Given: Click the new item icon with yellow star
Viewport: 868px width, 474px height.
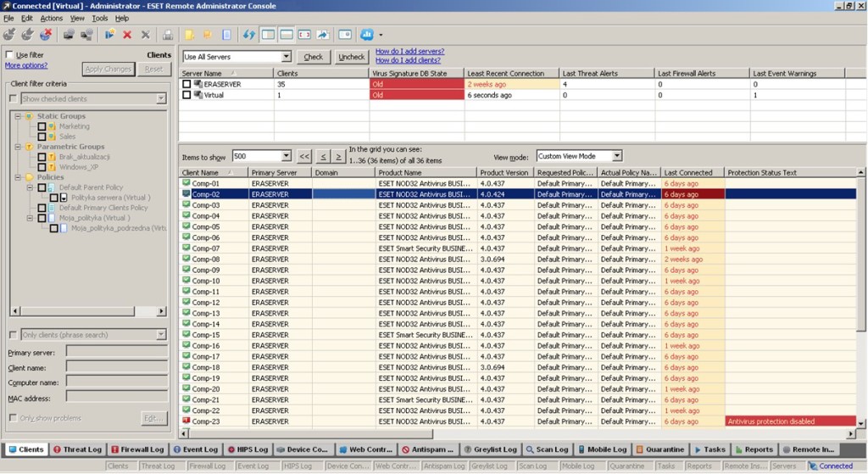Looking at the screenshot, I should [x=109, y=35].
